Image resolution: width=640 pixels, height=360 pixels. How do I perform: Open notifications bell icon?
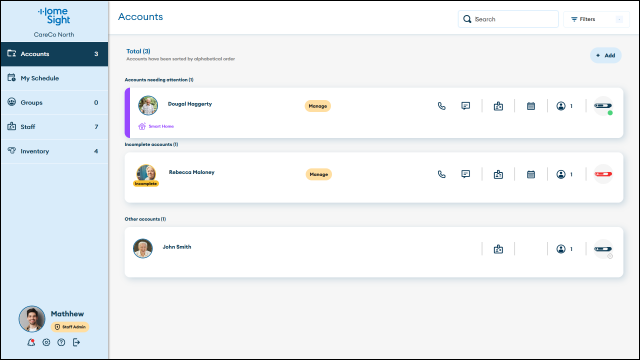pyautogui.click(x=31, y=342)
